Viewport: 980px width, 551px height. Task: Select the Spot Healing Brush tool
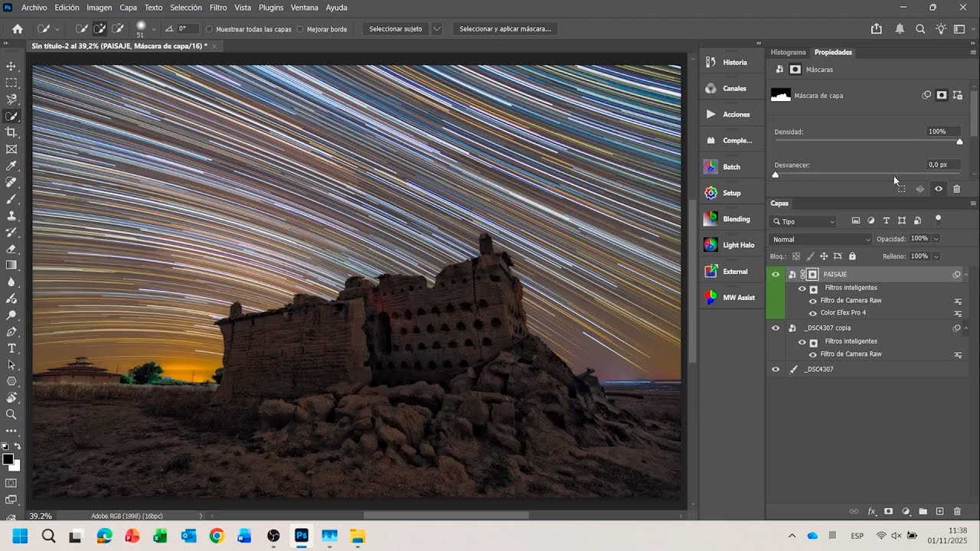coord(11,182)
